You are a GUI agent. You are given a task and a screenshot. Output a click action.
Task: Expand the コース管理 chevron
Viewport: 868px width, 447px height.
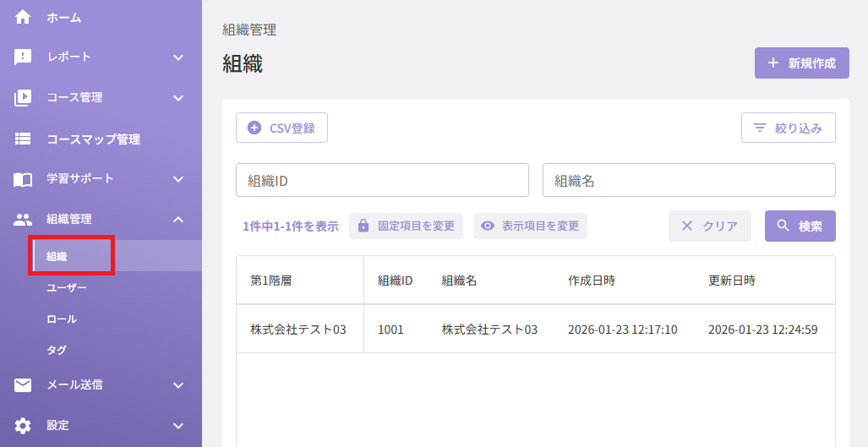(178, 98)
